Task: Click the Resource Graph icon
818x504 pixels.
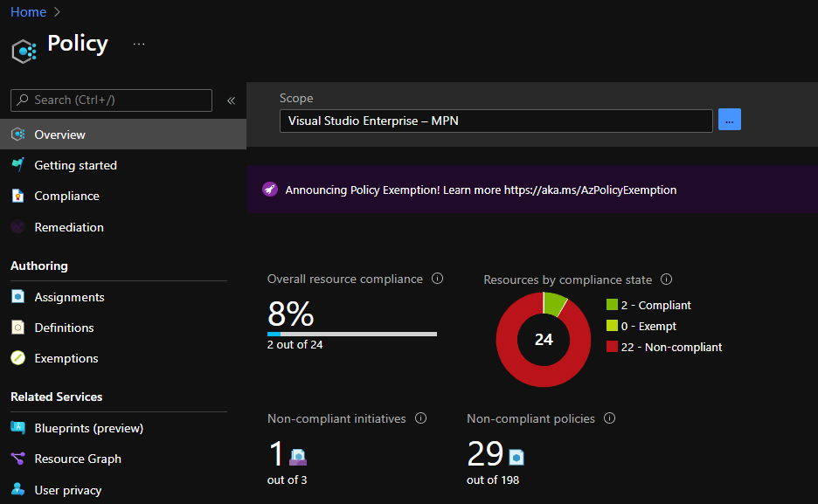Action: point(17,459)
